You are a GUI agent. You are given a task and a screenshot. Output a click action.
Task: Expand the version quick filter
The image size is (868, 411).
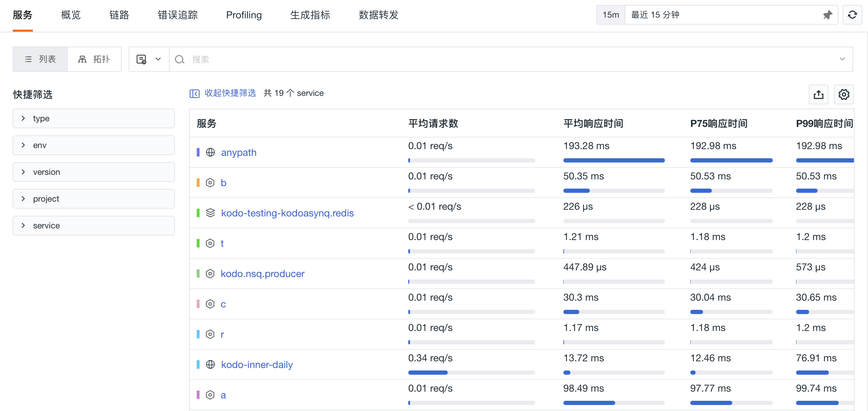tap(94, 172)
